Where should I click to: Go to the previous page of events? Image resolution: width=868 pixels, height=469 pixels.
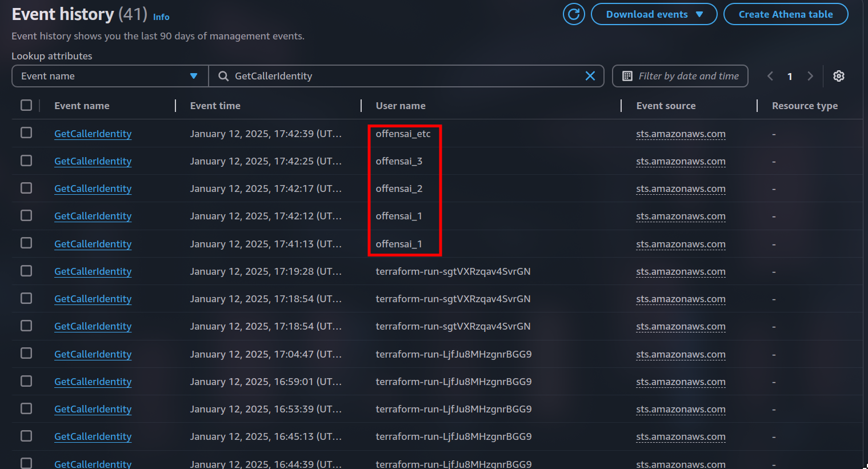[x=770, y=75]
